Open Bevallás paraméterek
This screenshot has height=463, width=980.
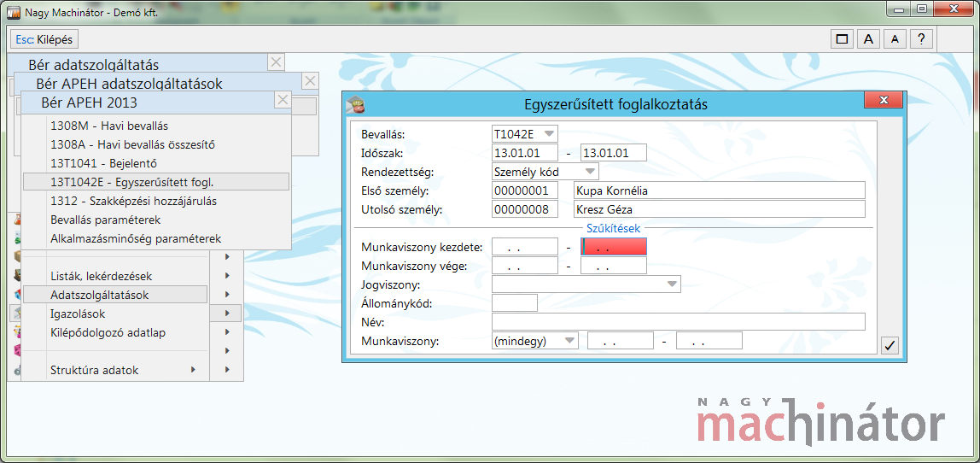(156, 220)
